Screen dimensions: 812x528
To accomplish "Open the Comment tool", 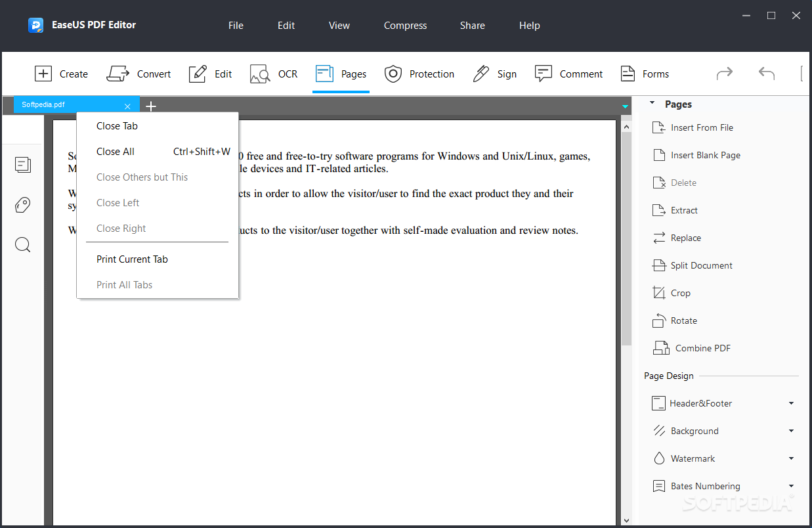I will 568,74.
